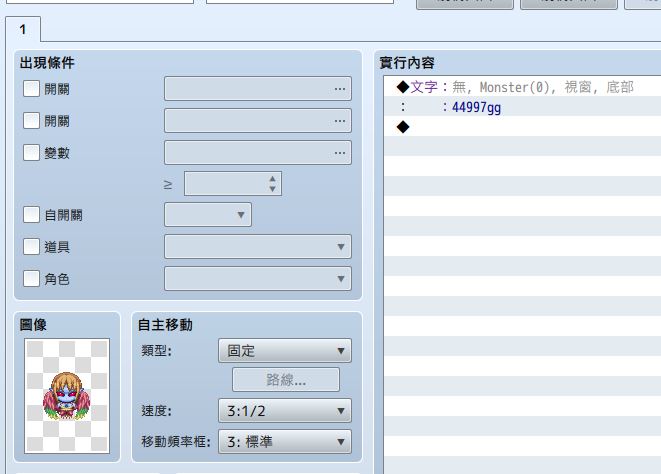
Task: Click the event character image thumbnail
Action: (x=67, y=396)
